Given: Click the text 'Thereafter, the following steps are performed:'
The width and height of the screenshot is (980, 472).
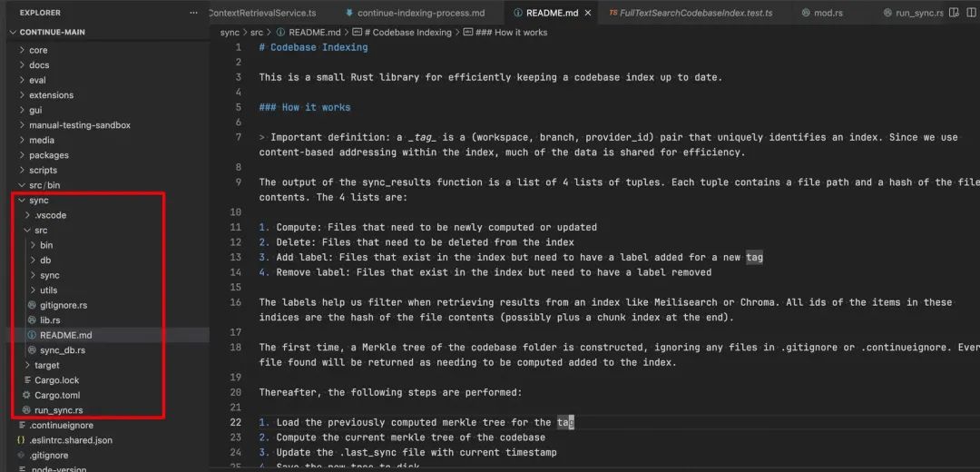Looking at the screenshot, I should coord(390,393).
